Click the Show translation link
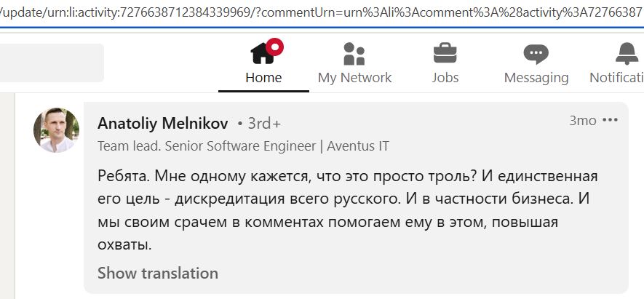Screen dimensions: 644x299 click(x=158, y=273)
